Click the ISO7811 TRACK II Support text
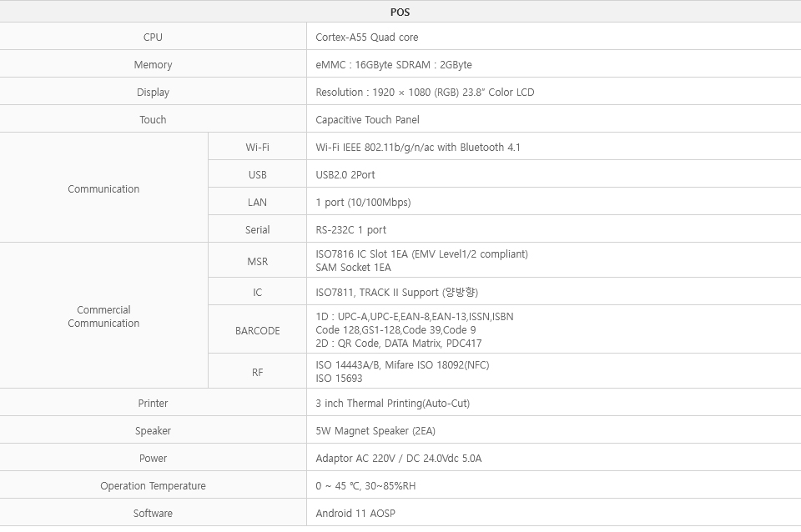The height and width of the screenshot is (532, 801). pyautogui.click(x=396, y=293)
